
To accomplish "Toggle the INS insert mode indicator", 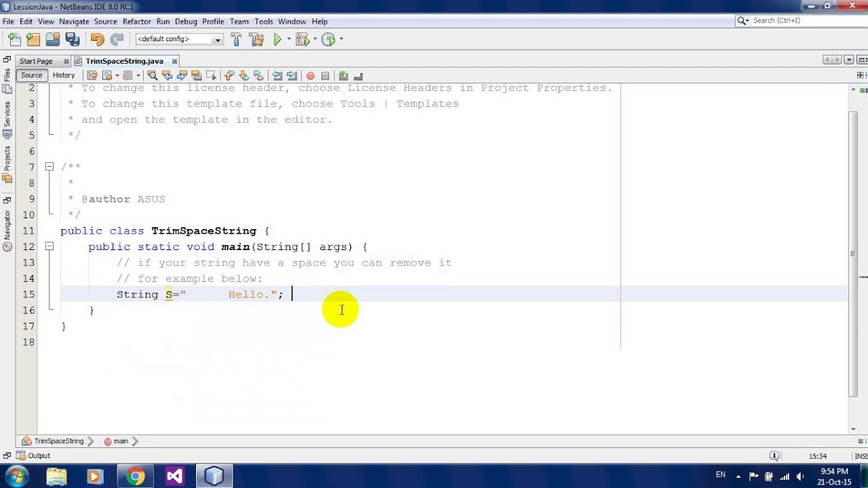I will tap(861, 456).
